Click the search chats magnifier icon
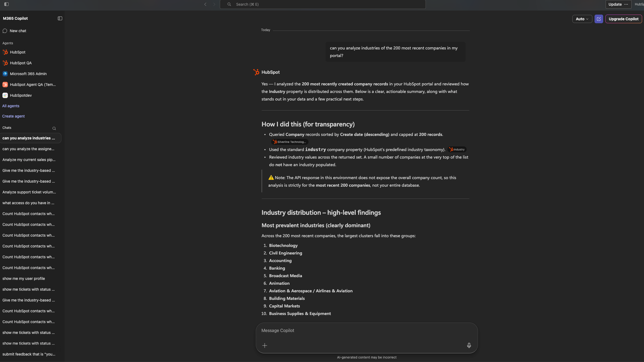644x362 pixels. tap(54, 128)
